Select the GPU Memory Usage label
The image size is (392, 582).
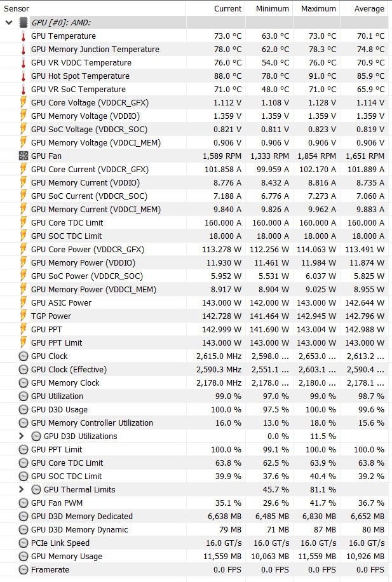click(67, 557)
